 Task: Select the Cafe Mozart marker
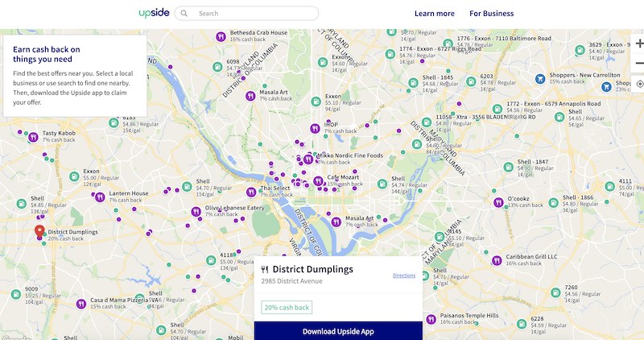coord(318,181)
